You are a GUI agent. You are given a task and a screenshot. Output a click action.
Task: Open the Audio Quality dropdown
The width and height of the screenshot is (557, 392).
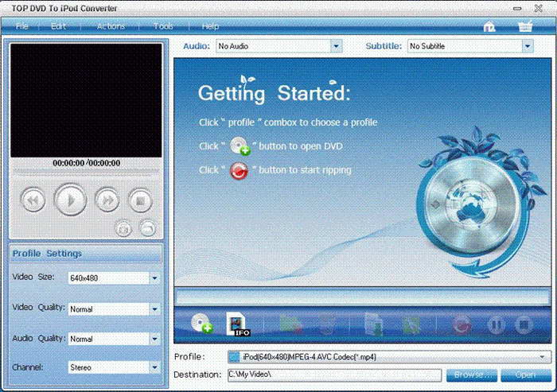click(154, 339)
